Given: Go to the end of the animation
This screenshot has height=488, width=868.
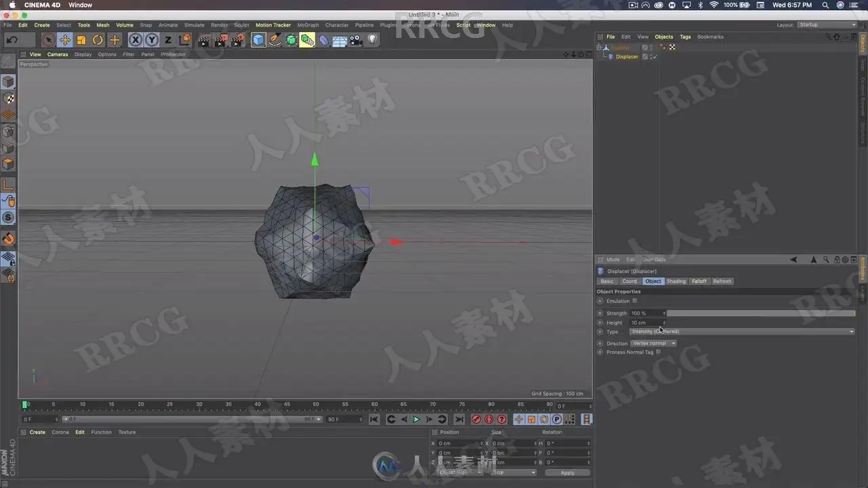Looking at the screenshot, I should tap(459, 420).
